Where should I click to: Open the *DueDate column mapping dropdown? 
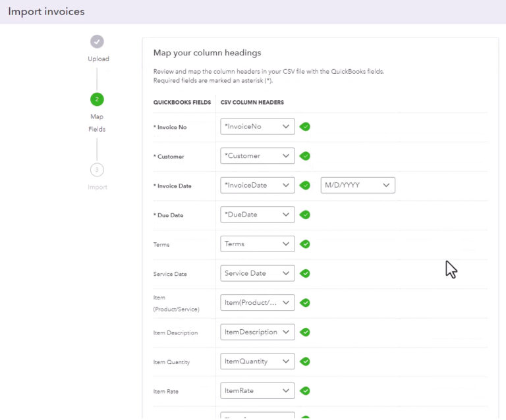(x=257, y=215)
